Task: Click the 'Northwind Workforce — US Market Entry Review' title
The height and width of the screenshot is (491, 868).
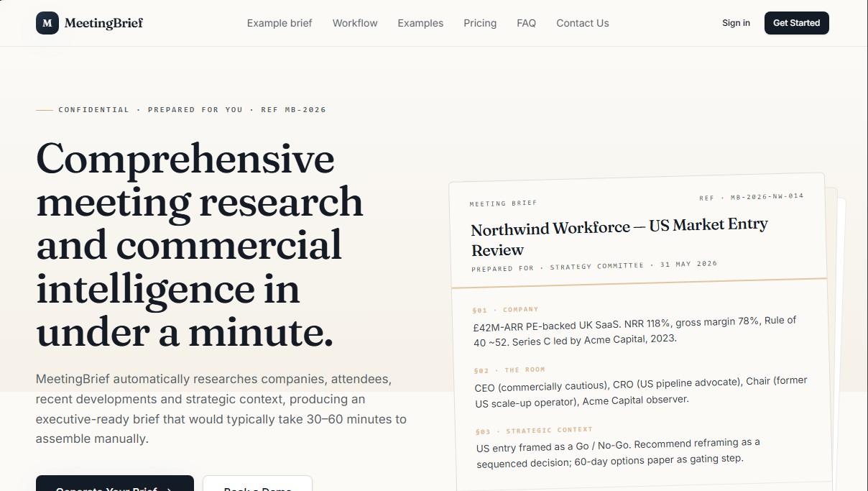Action: pos(619,237)
